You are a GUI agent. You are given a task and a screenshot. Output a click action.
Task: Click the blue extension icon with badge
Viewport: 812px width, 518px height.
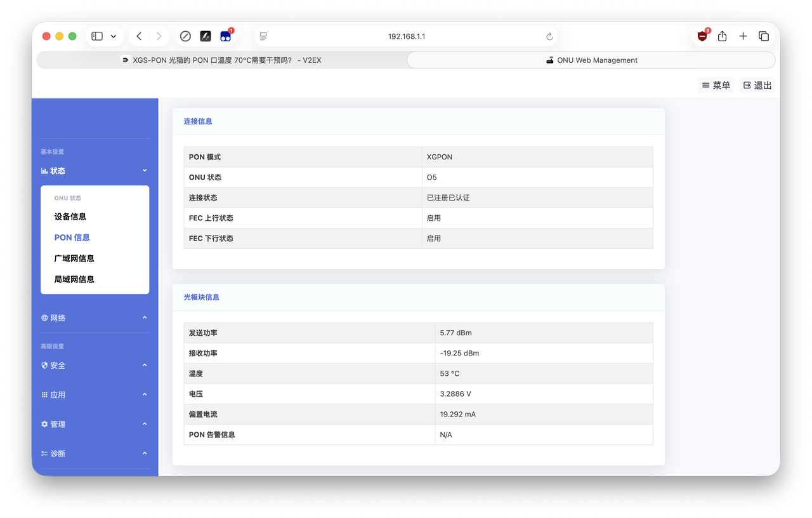pos(225,36)
